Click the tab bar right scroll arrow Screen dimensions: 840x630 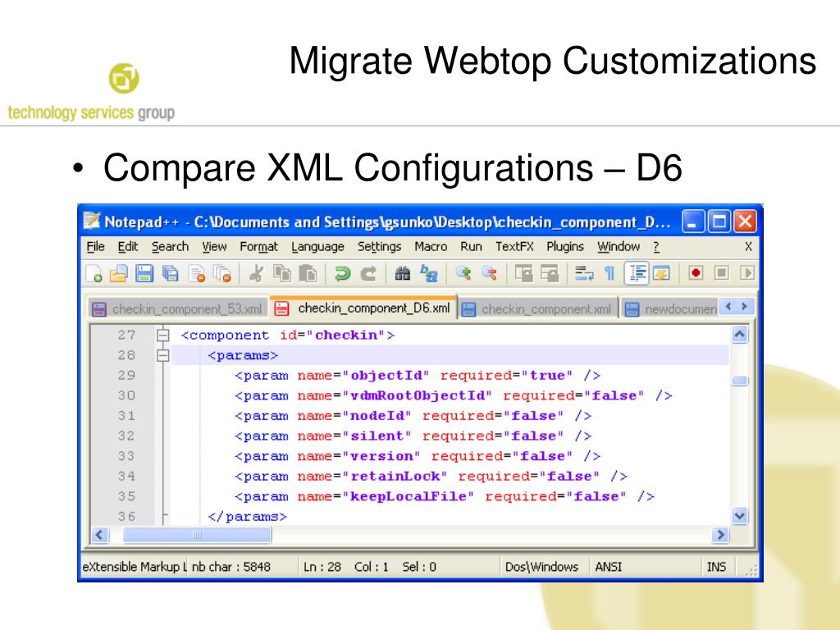(745, 307)
